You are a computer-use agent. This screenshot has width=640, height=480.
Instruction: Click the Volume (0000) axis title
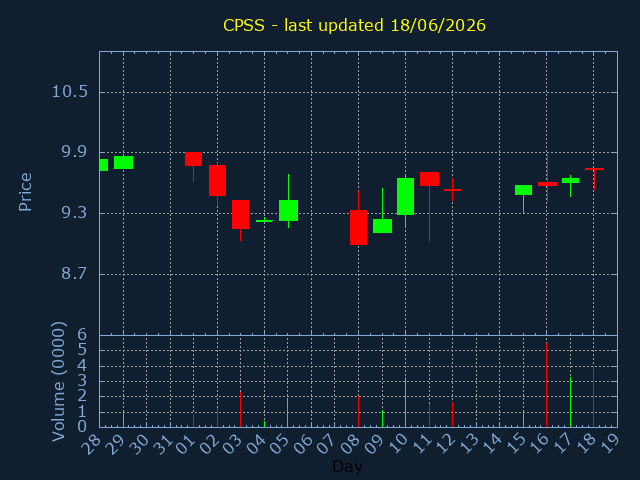click(x=59, y=382)
